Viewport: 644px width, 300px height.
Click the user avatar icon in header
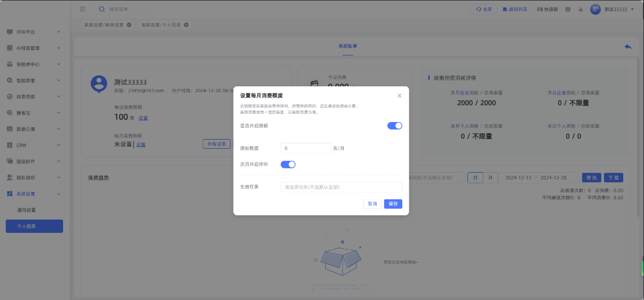(595, 10)
